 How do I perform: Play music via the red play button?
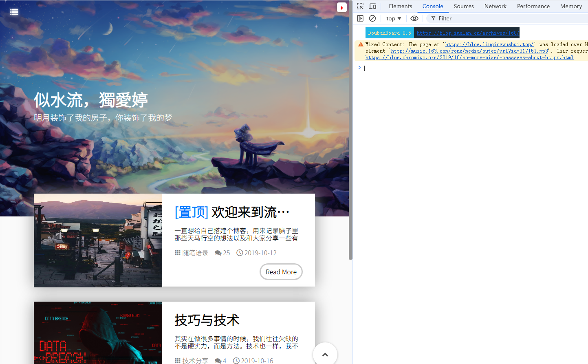(x=341, y=7)
